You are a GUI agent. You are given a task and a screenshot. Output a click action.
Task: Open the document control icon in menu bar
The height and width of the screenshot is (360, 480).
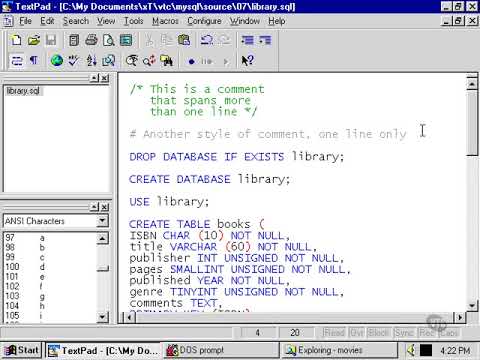click(x=8, y=21)
